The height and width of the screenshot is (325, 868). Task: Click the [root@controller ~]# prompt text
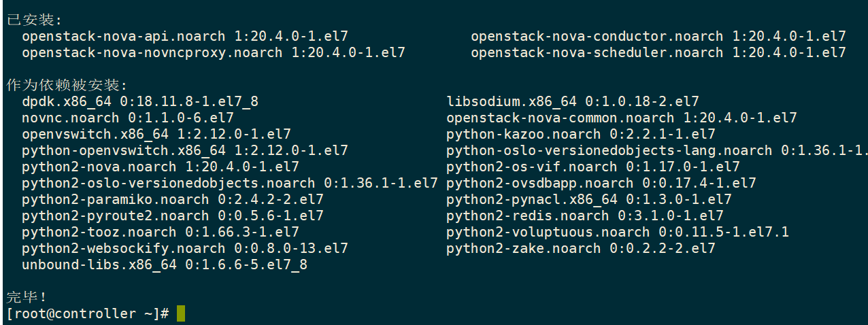coord(88,313)
